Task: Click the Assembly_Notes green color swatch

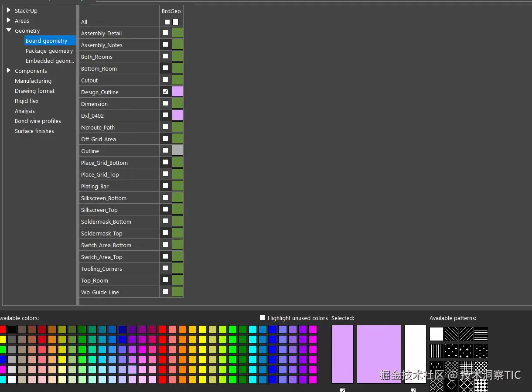Action: (177, 44)
